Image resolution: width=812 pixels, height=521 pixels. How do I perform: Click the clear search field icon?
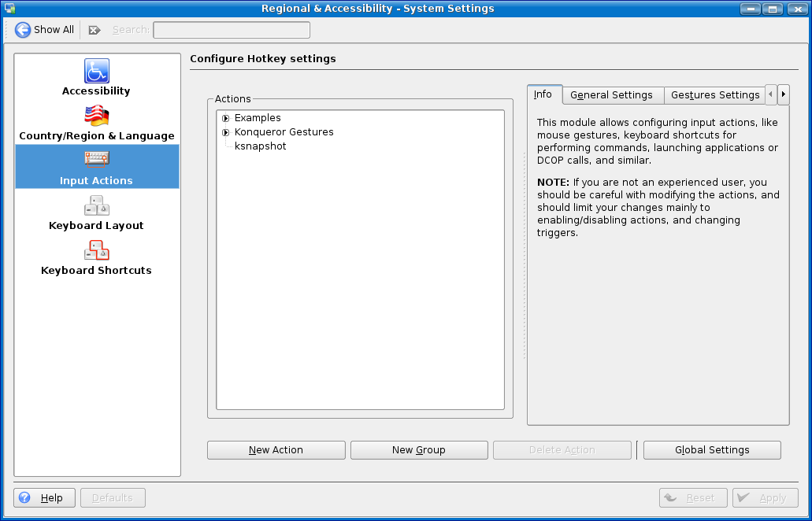95,30
